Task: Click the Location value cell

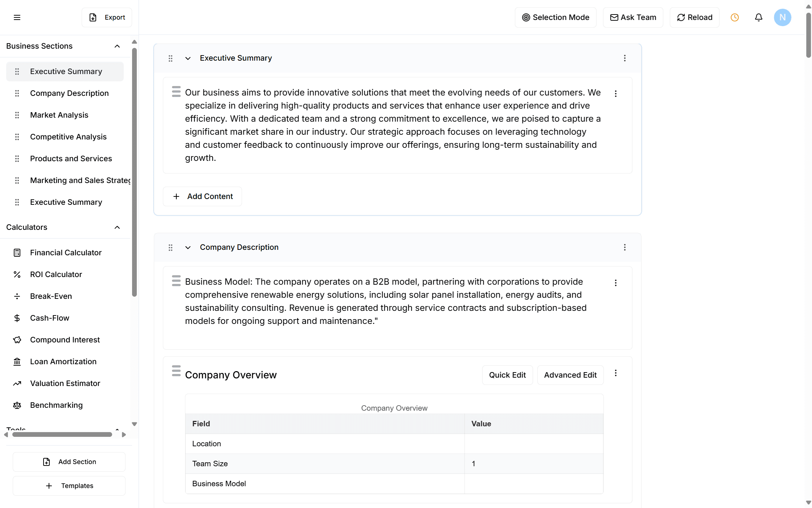Action: (533, 443)
